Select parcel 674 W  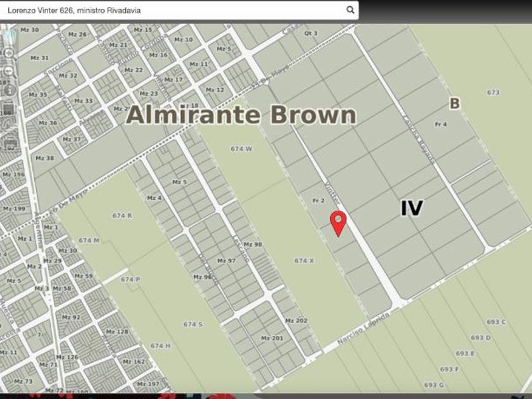(x=241, y=149)
